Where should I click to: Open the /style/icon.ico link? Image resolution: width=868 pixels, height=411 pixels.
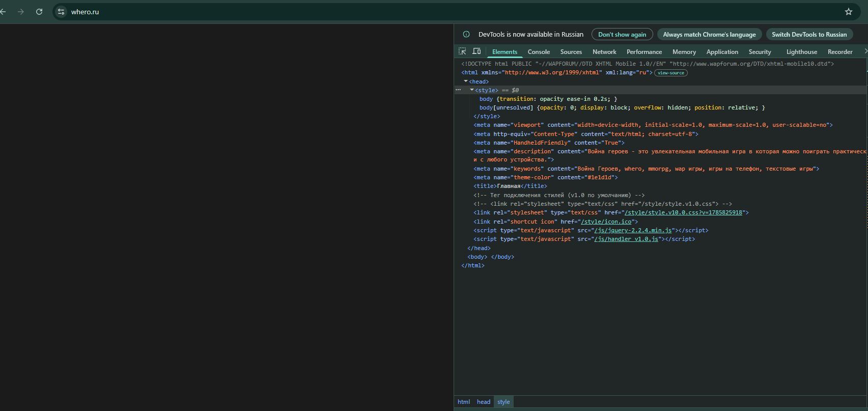[606, 222]
